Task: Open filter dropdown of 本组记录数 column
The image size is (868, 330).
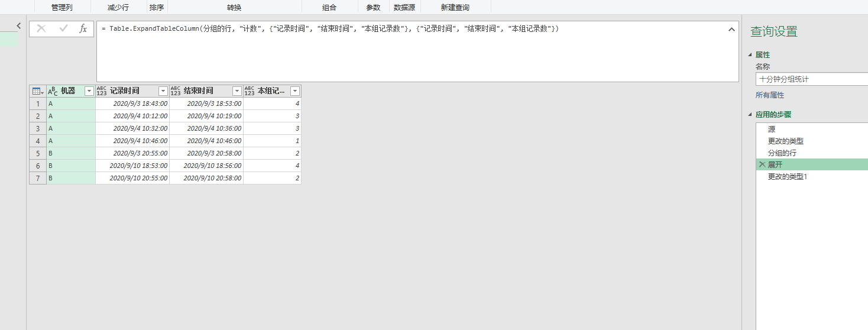Action: pyautogui.click(x=295, y=91)
